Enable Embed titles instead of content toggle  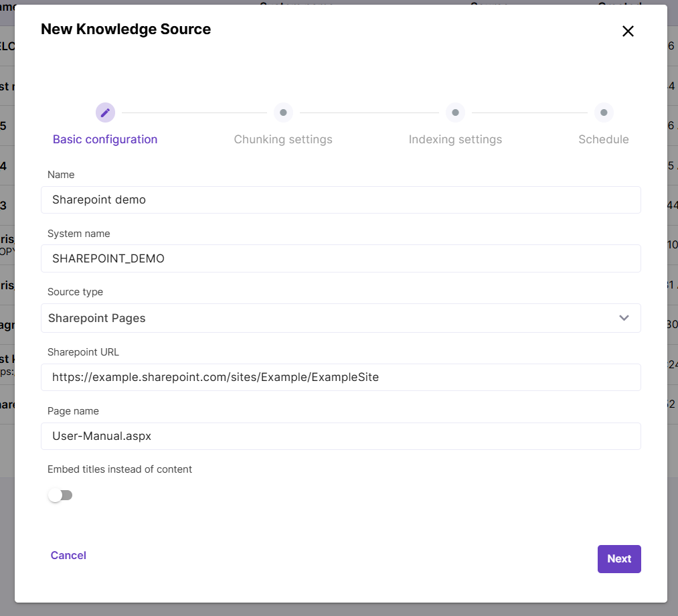(60, 495)
